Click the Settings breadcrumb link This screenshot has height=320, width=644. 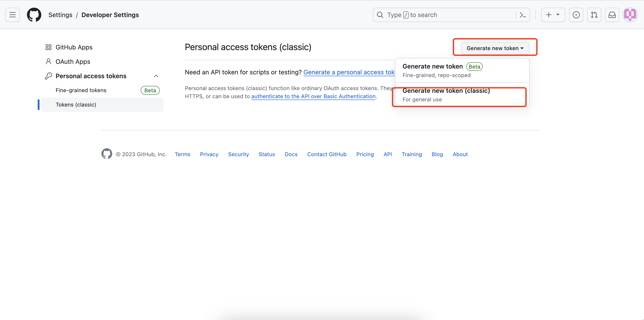coord(60,15)
